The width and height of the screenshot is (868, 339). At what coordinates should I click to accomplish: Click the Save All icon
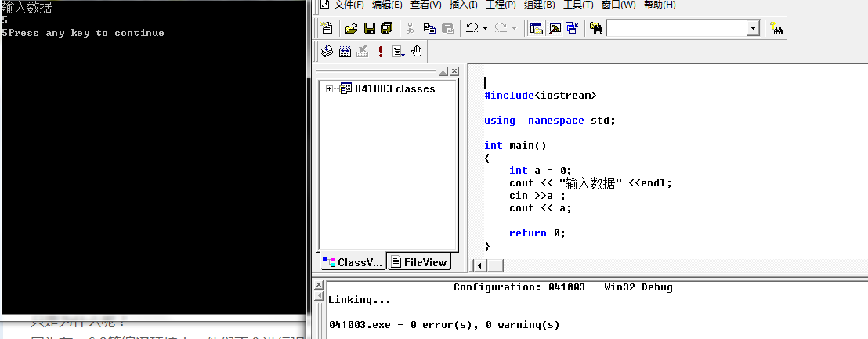click(x=386, y=28)
